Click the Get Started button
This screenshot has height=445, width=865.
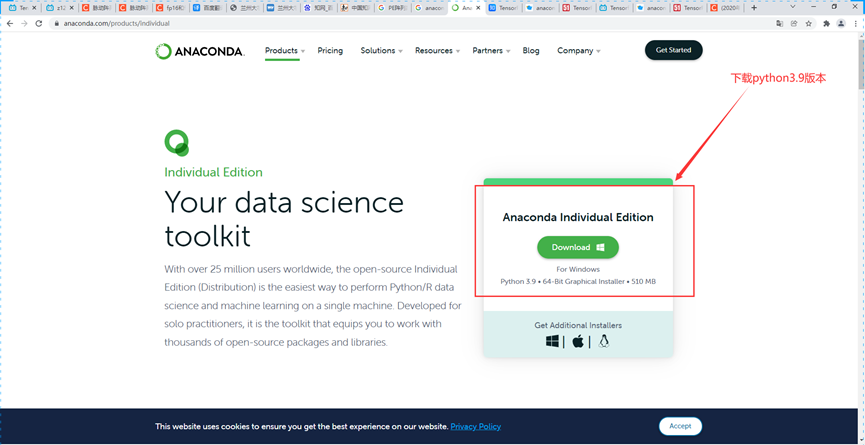pos(674,50)
